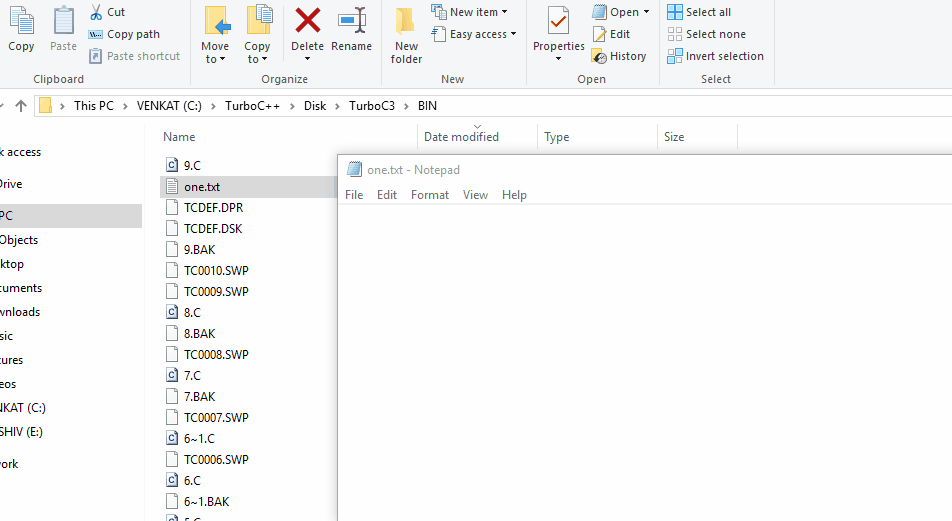Open the Properties icon in ribbon
The height and width of the screenshot is (521, 952).
point(558,20)
